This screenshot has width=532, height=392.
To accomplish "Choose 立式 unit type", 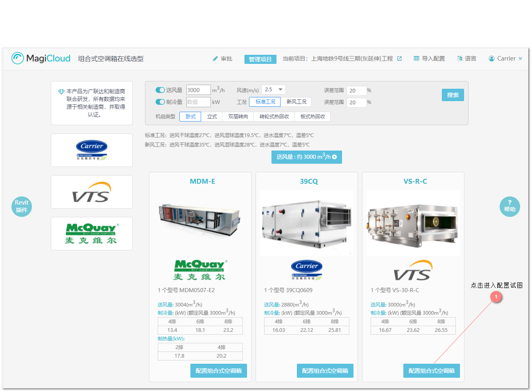I will pos(212,117).
